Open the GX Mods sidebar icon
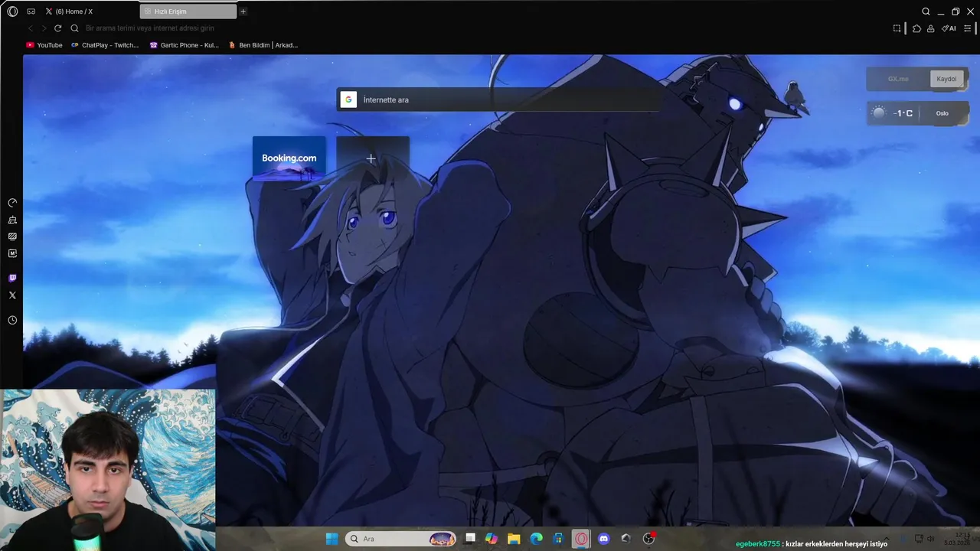980x551 pixels. point(12,236)
